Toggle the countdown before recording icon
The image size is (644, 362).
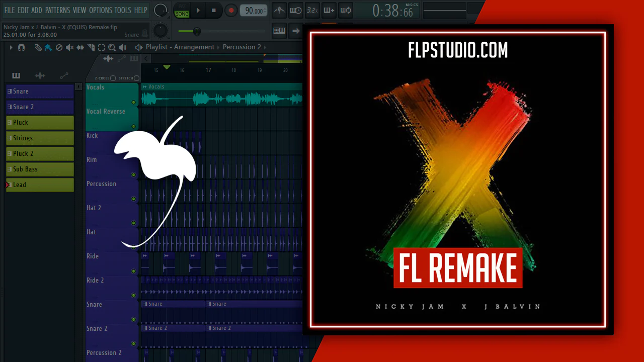[x=312, y=10]
